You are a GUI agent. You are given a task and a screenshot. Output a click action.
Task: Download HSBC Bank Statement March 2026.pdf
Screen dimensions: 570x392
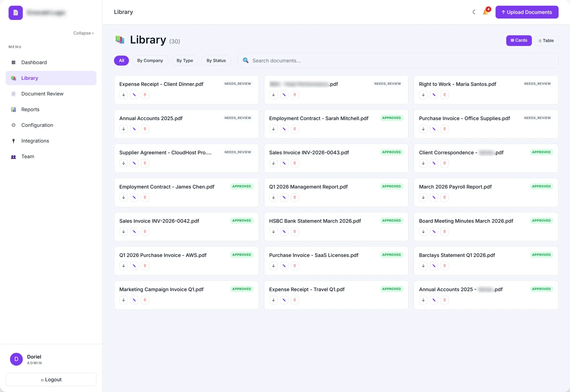[274, 232]
